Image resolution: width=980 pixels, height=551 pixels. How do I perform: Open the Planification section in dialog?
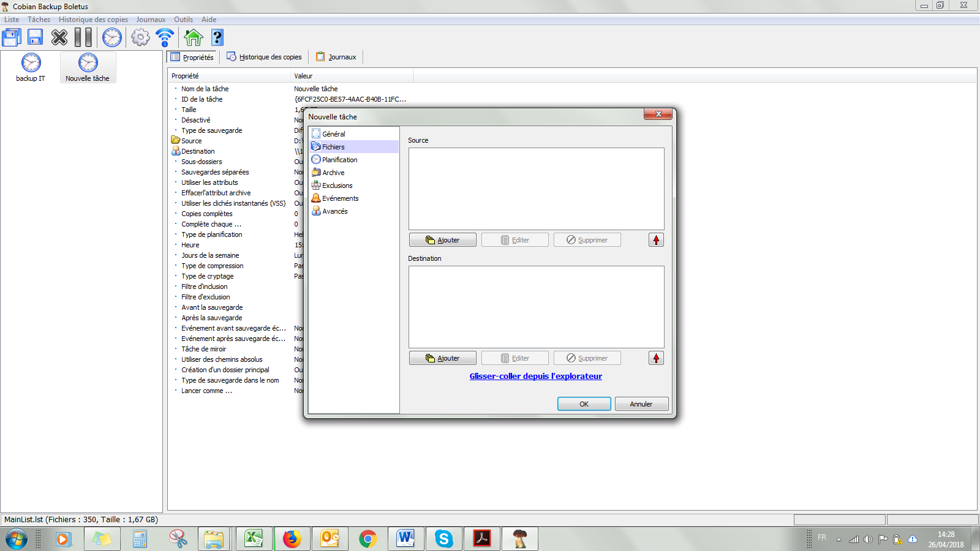pos(339,160)
